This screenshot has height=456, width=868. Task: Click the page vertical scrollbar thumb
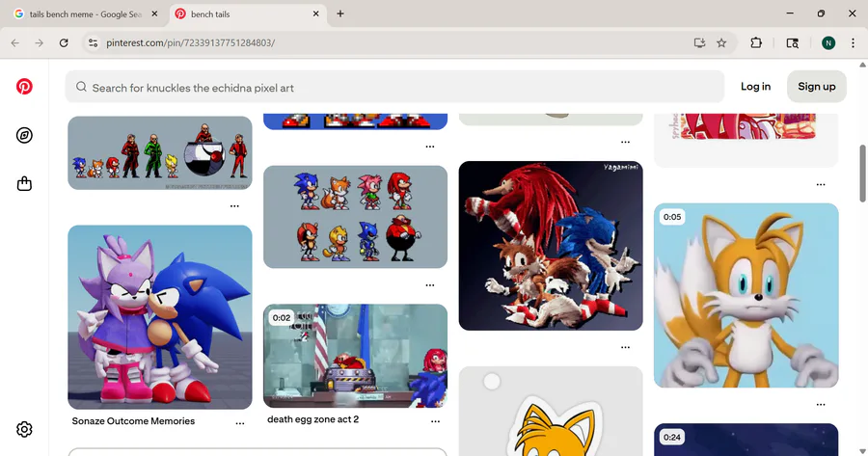[x=862, y=174]
